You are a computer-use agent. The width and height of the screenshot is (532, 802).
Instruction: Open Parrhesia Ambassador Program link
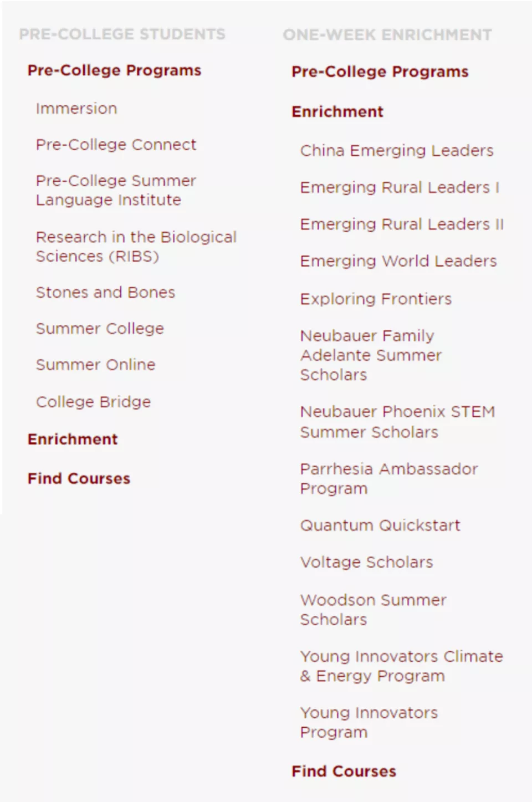pyautogui.click(x=388, y=479)
